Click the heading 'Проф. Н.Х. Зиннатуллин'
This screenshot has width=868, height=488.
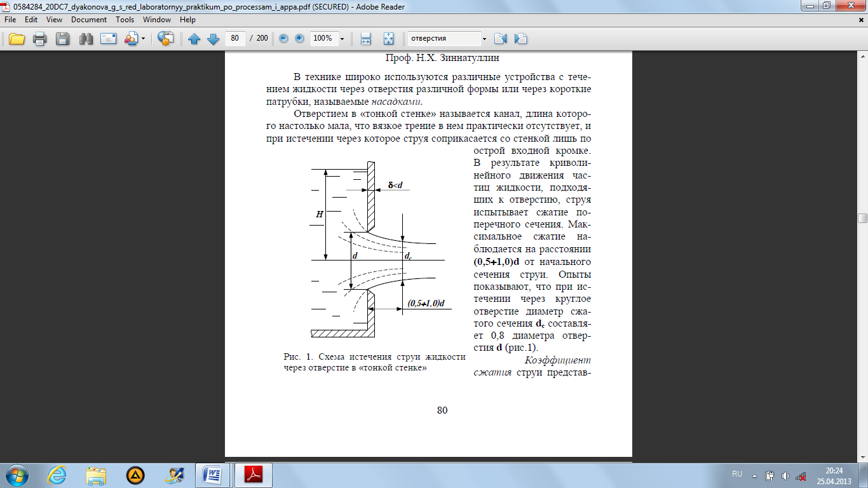(x=442, y=58)
